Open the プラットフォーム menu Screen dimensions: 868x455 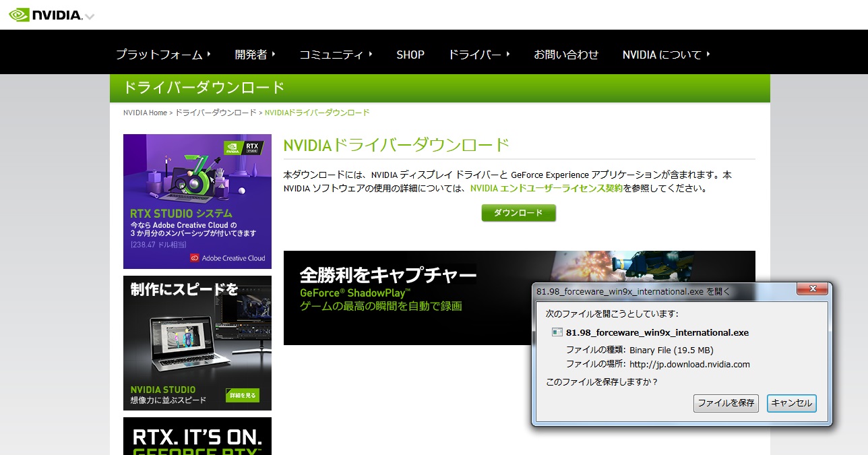click(x=163, y=55)
